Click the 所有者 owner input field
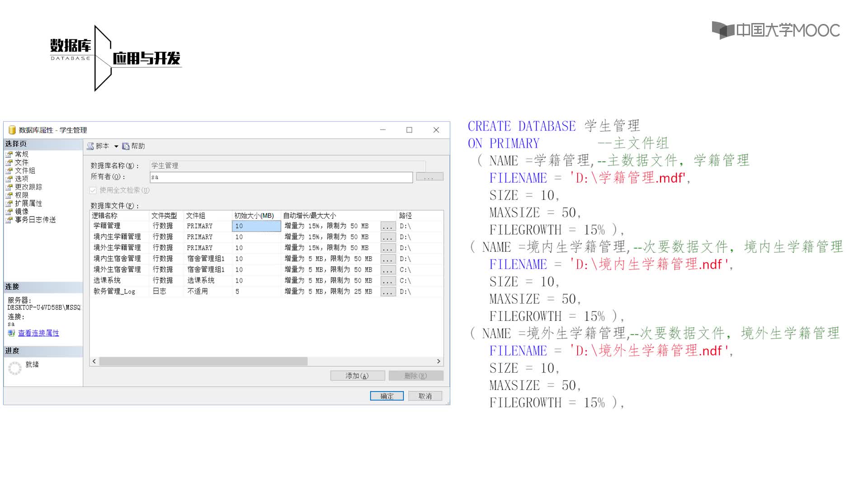This screenshot has width=868, height=488. [x=281, y=177]
